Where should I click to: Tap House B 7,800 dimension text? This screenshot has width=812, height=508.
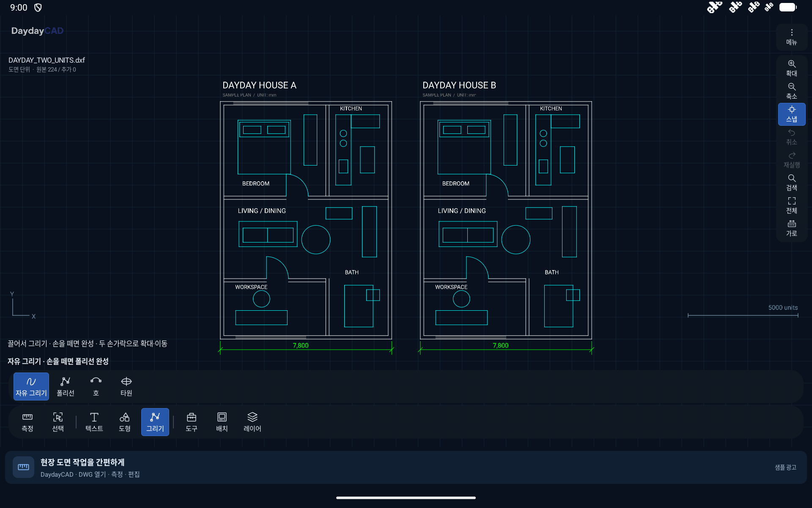(501, 345)
